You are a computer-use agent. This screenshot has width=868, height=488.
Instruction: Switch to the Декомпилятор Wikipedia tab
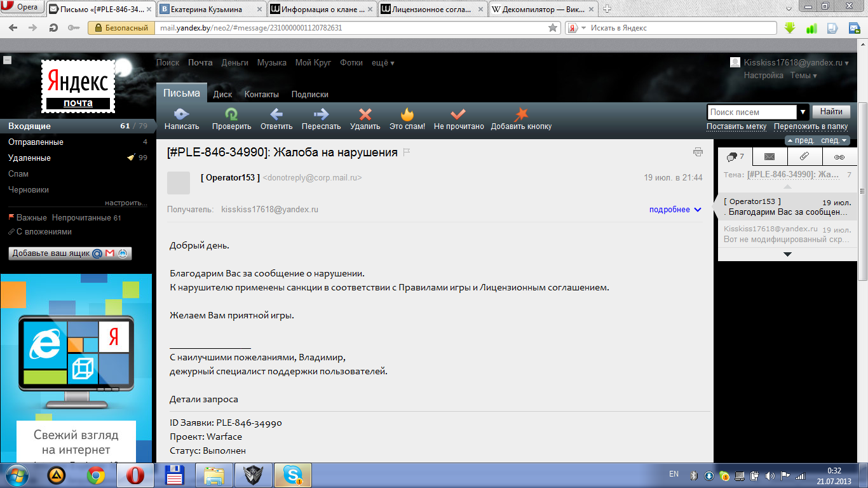[544, 9]
